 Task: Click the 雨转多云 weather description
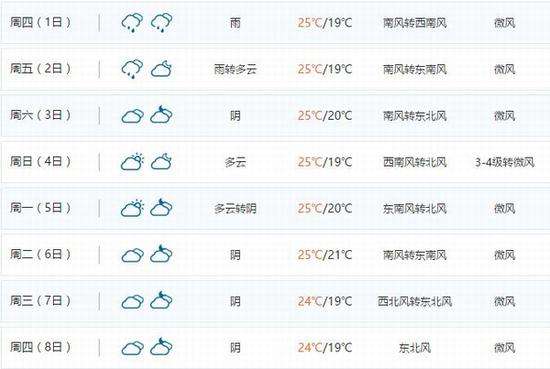(x=235, y=69)
